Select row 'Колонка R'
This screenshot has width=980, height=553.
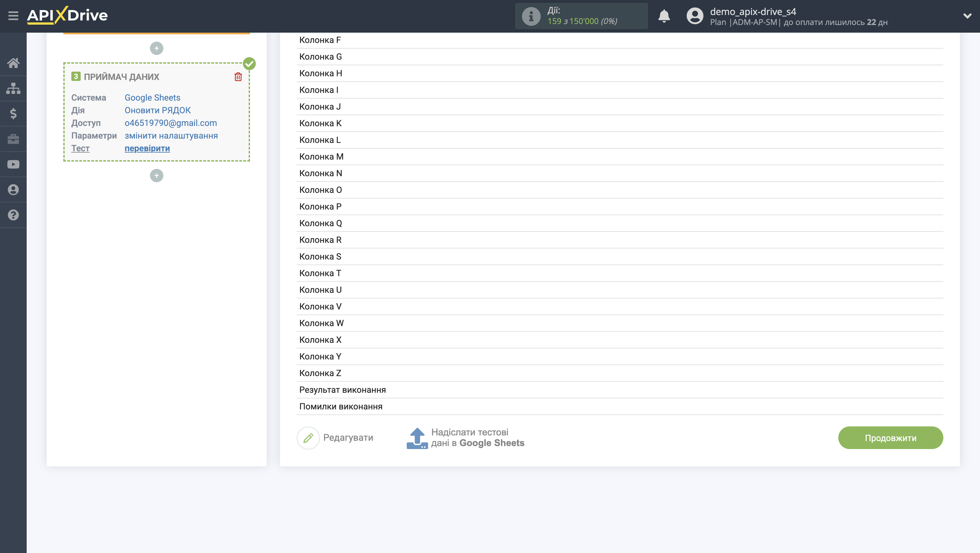[x=620, y=240]
